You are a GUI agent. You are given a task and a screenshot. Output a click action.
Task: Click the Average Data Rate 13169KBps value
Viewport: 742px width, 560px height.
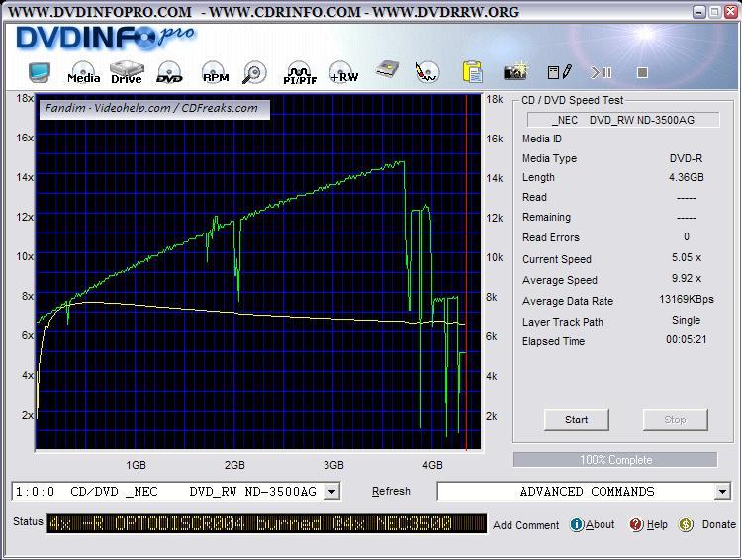(687, 299)
